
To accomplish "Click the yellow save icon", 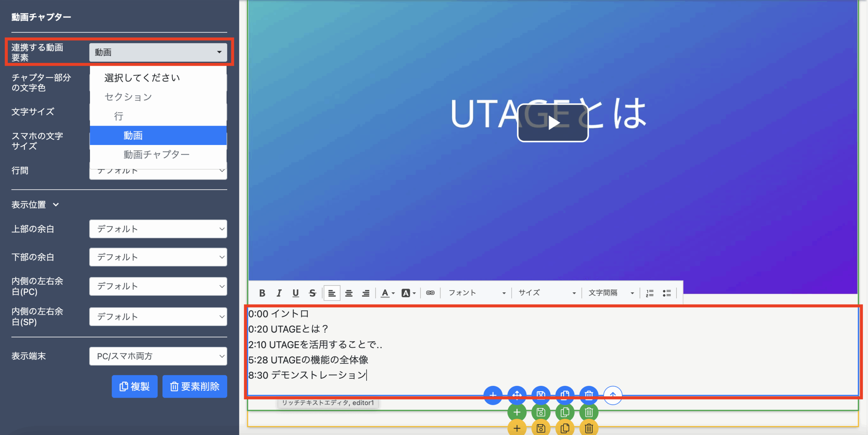I will click(541, 428).
